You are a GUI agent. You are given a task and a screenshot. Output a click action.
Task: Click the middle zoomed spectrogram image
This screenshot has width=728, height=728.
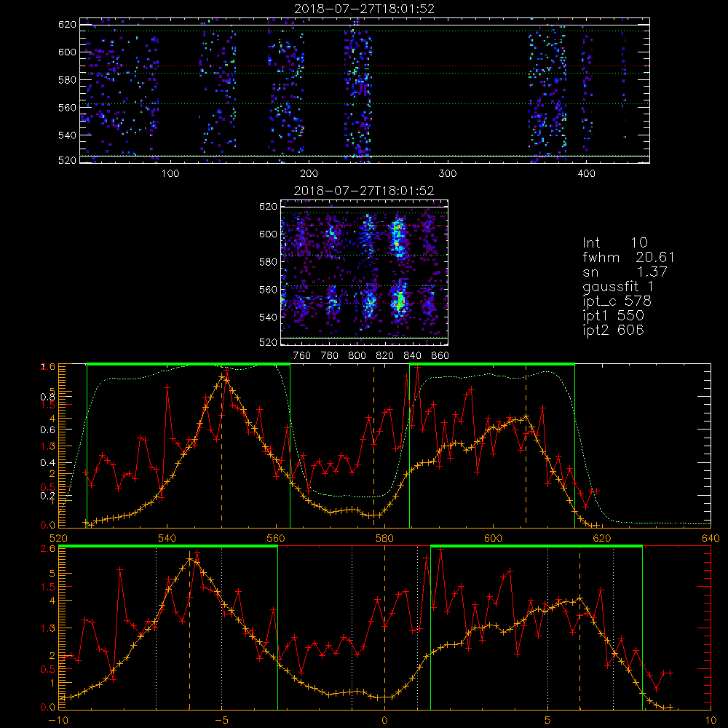click(365, 272)
